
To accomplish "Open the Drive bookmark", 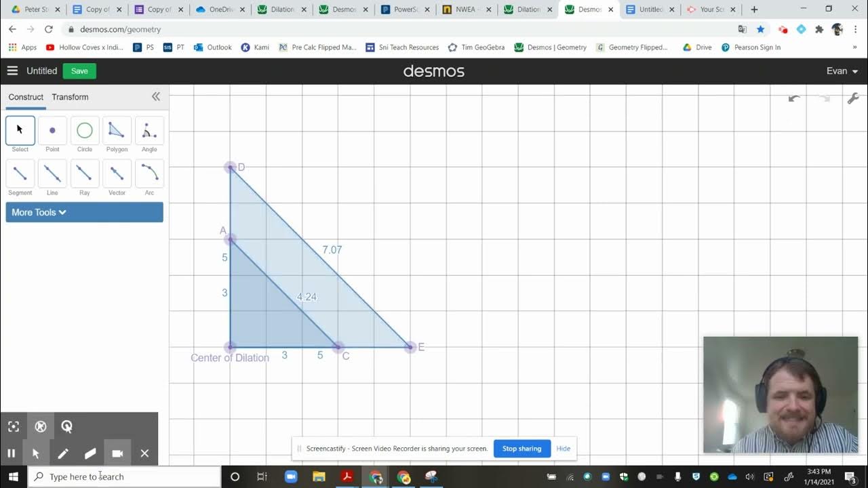I will (x=697, y=47).
